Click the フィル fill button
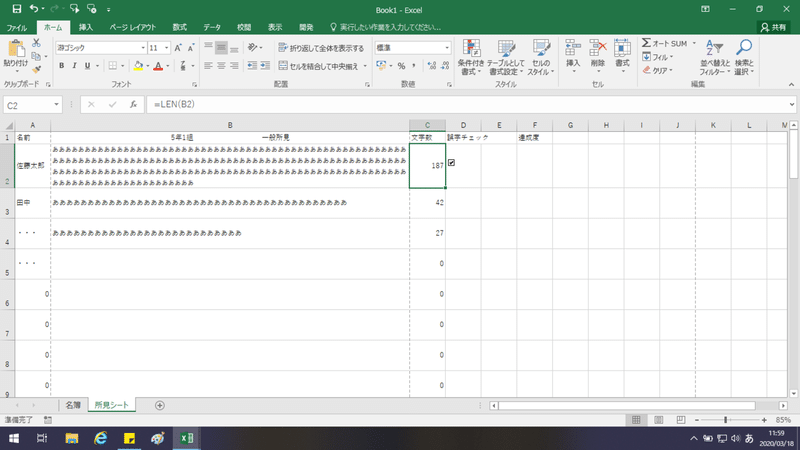This screenshot has width=800, height=450. point(658,57)
